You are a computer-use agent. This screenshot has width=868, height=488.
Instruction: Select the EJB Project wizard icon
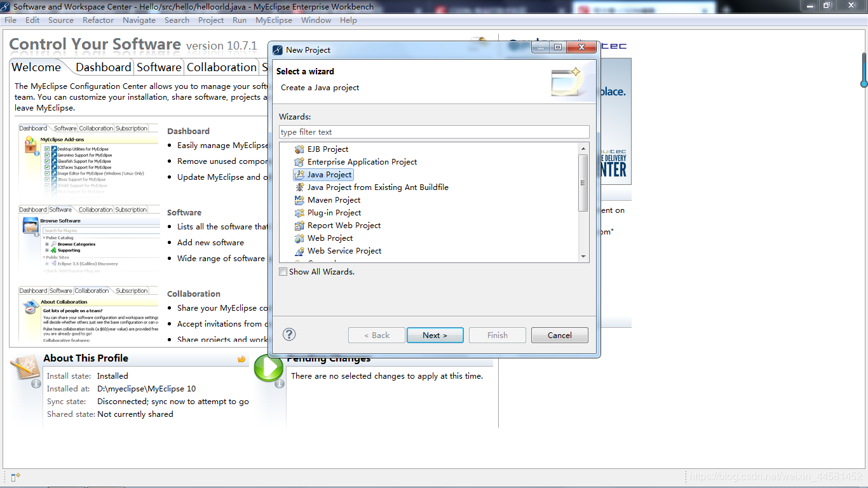pos(299,149)
